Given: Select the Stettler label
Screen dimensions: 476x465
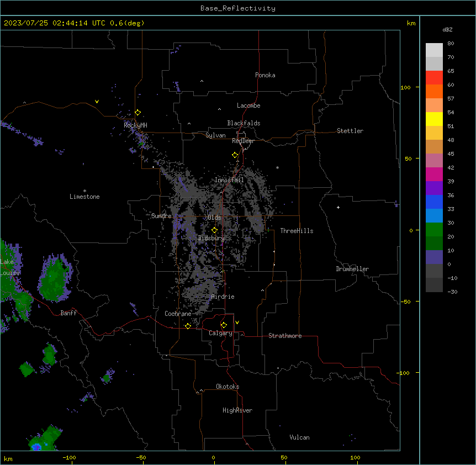Looking at the screenshot, I should point(350,131).
